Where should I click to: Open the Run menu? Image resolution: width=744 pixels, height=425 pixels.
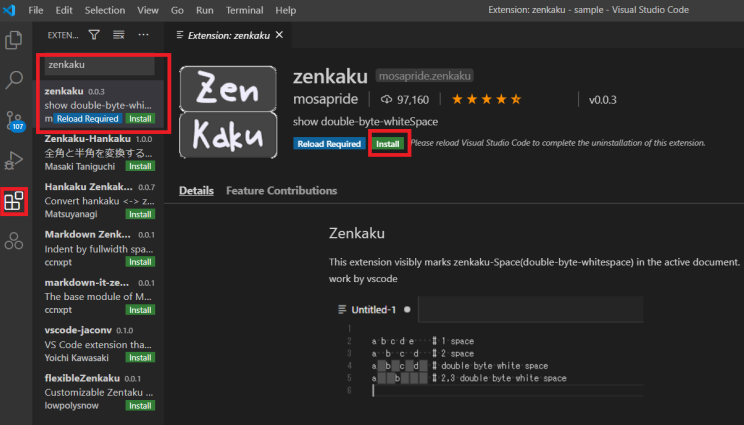[x=205, y=10]
